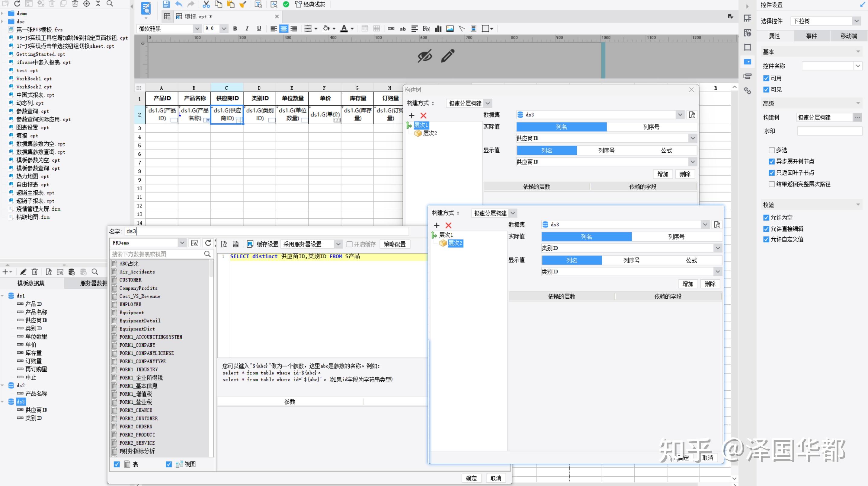Click the pencil edit icon in parameter pane
The image size is (868, 486).
(447, 56)
